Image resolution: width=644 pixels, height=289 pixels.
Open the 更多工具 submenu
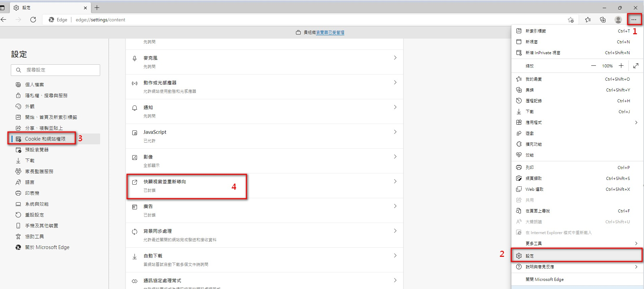click(x=577, y=243)
